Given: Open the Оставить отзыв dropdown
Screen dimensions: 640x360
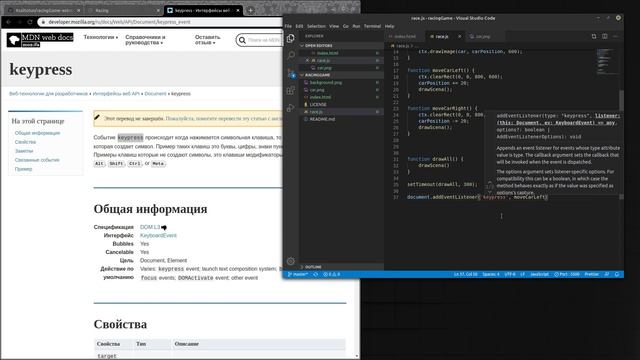Looking at the screenshot, I should [x=207, y=40].
